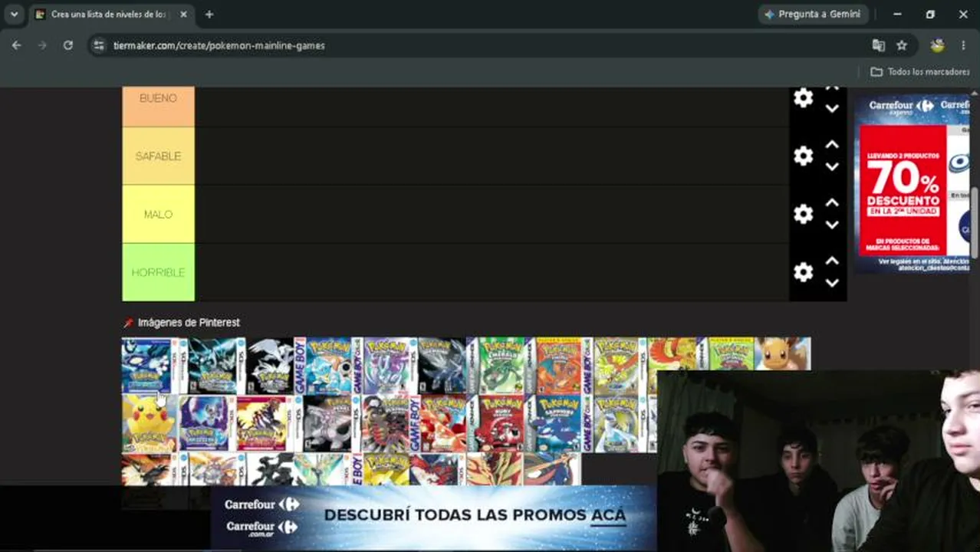Image resolution: width=980 pixels, height=552 pixels.
Task: Select the Let's Go Eevee cover
Action: click(783, 354)
